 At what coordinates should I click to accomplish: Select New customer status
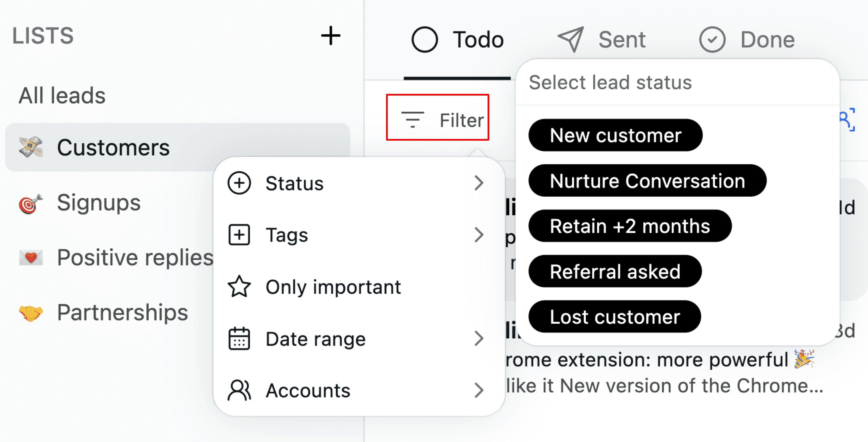click(615, 135)
